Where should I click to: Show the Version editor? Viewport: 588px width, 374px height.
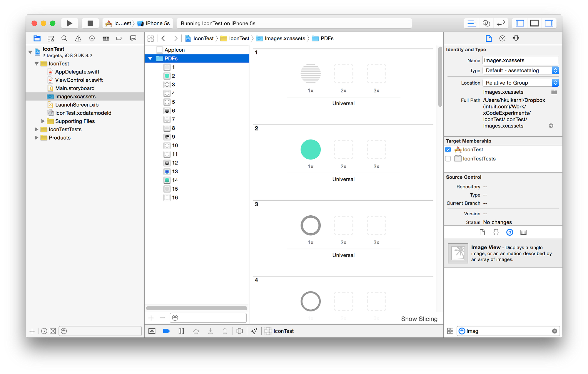pyautogui.click(x=501, y=23)
